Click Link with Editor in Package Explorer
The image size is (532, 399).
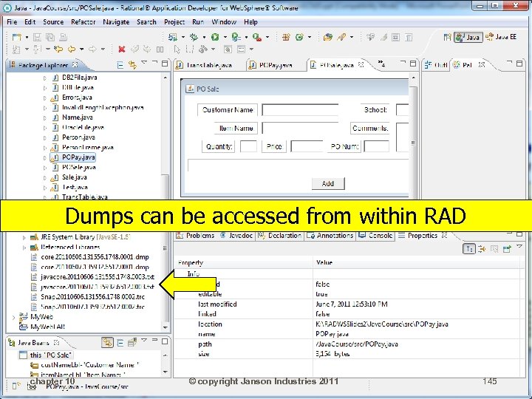coord(133,65)
